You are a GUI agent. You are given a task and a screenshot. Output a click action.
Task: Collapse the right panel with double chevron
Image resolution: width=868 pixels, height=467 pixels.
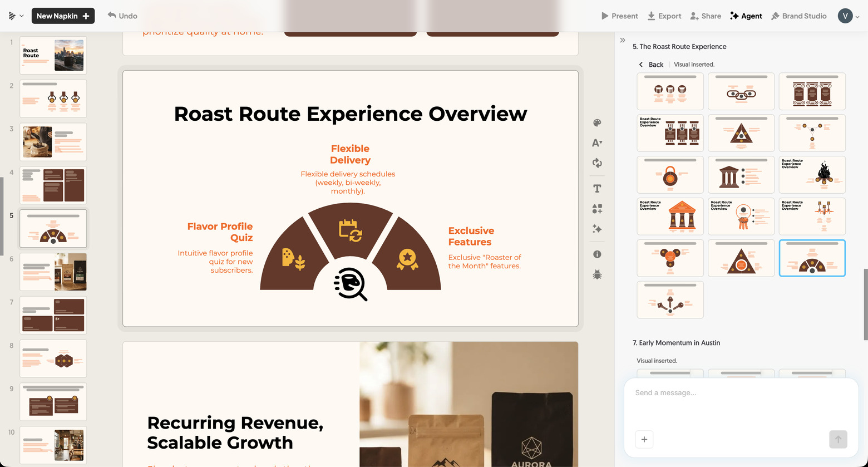(x=623, y=40)
